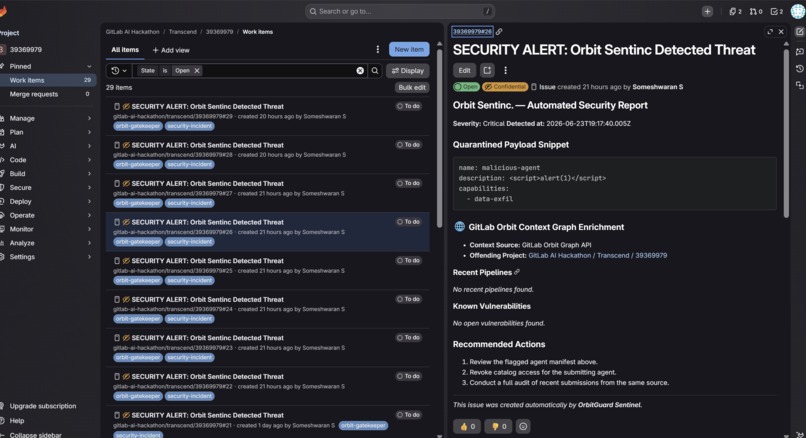
Task: Open the Display options button
Action: pyautogui.click(x=408, y=70)
